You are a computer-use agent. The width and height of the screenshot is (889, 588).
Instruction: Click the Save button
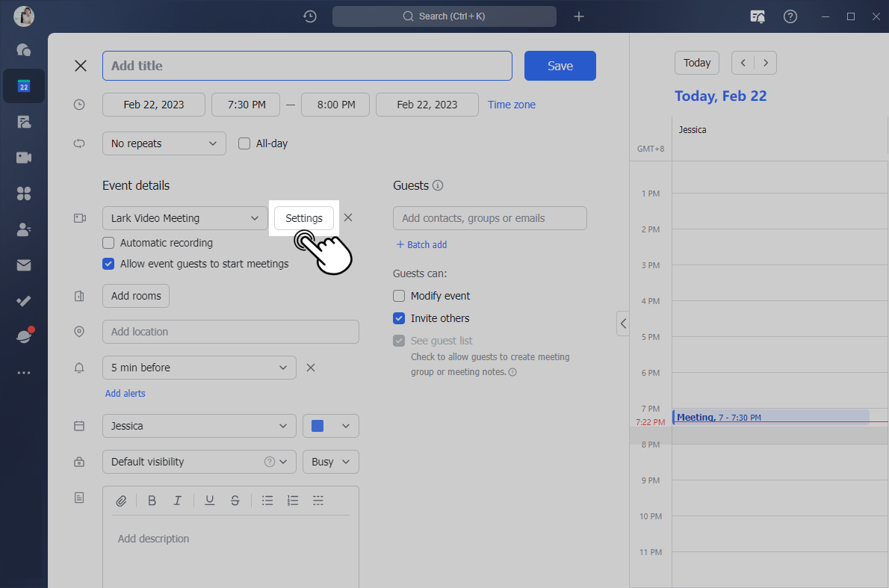pyautogui.click(x=560, y=66)
